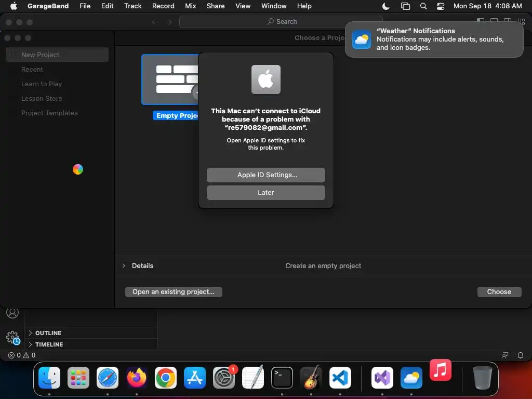This screenshot has height=399, width=532.
Task: Select Learn to Play in sidebar
Action: (42, 84)
